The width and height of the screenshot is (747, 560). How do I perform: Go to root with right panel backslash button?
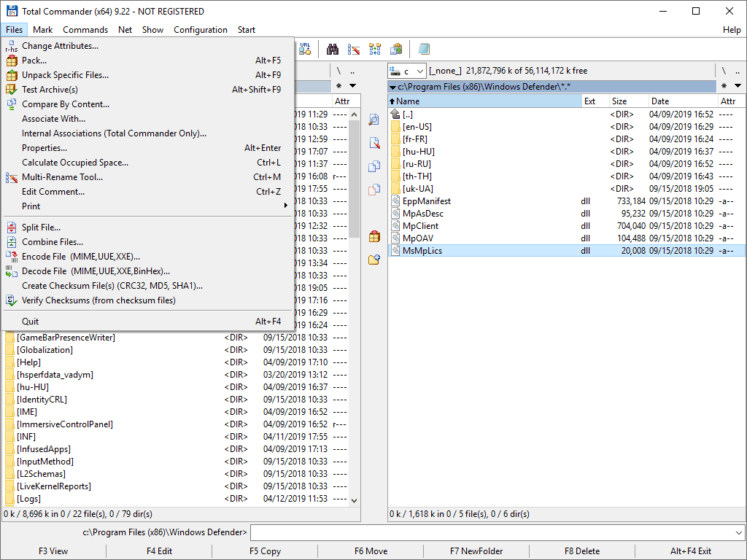click(x=724, y=71)
